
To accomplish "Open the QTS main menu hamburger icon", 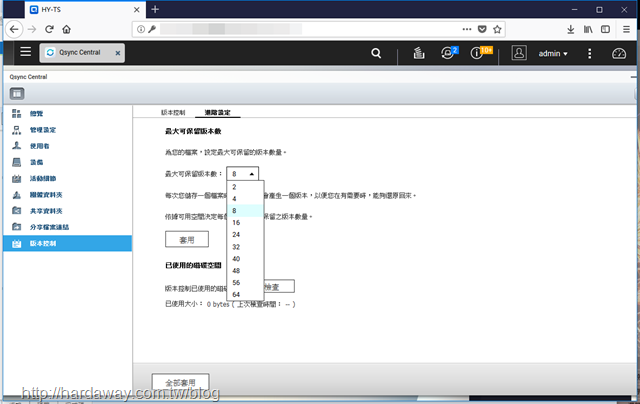I will (x=26, y=52).
